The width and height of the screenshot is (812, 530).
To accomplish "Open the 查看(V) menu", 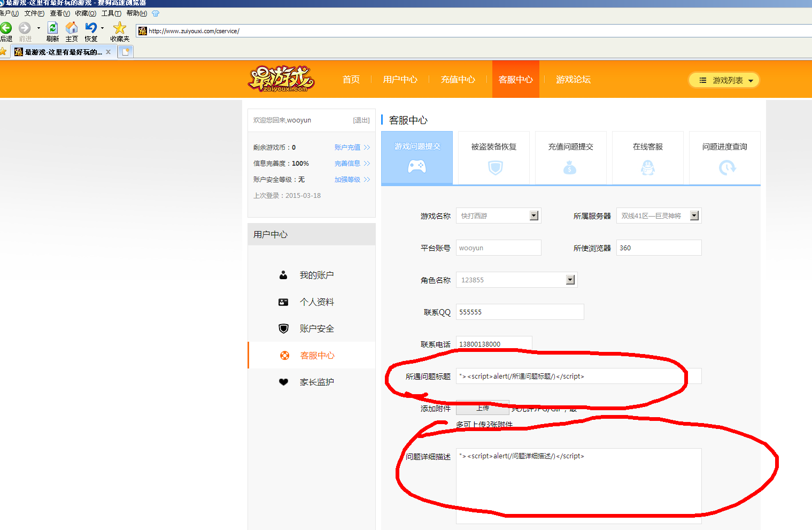I will [60, 13].
